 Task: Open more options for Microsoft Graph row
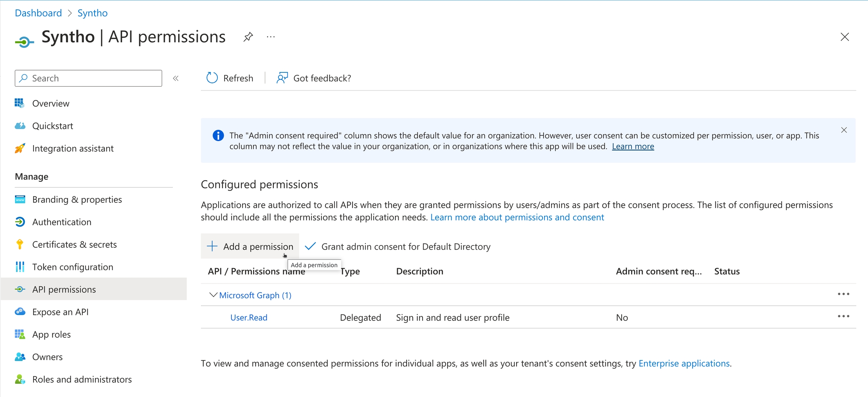[x=843, y=294]
